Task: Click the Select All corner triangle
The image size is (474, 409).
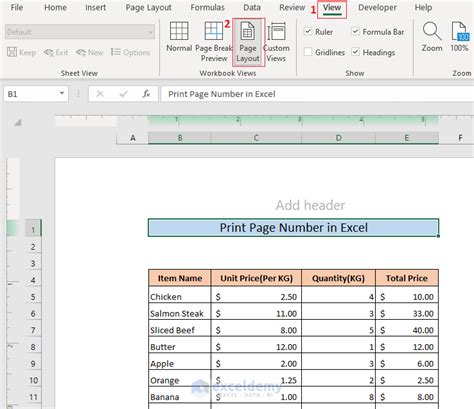Action: point(18,122)
